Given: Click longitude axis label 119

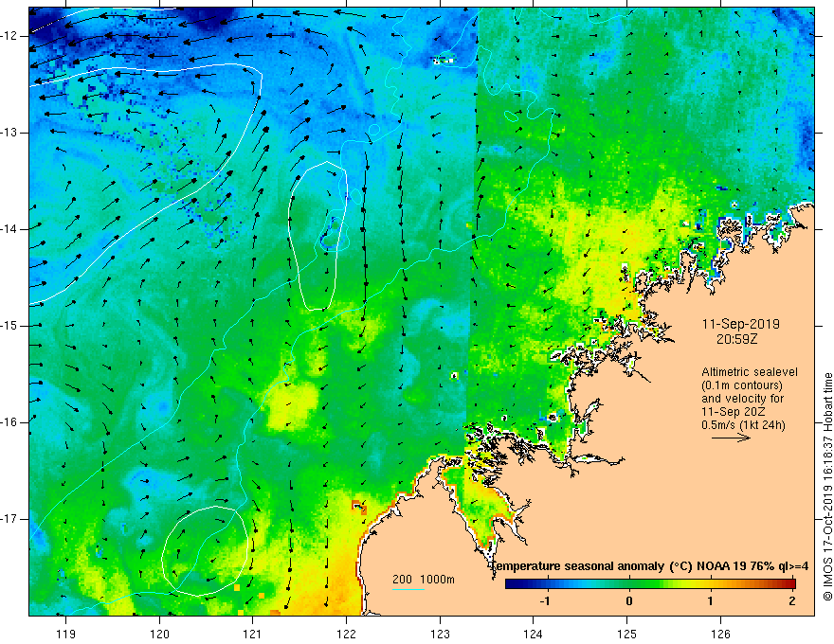Looking at the screenshot, I should 65,634.
